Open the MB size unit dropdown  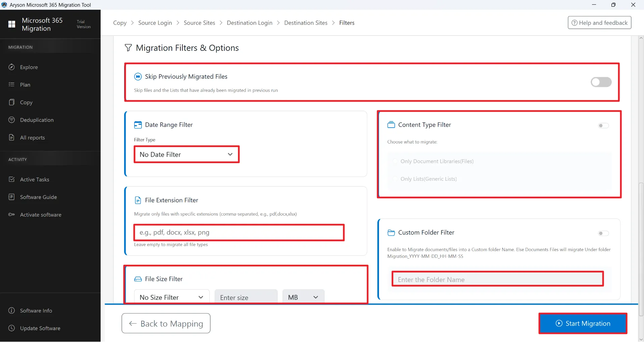303,297
